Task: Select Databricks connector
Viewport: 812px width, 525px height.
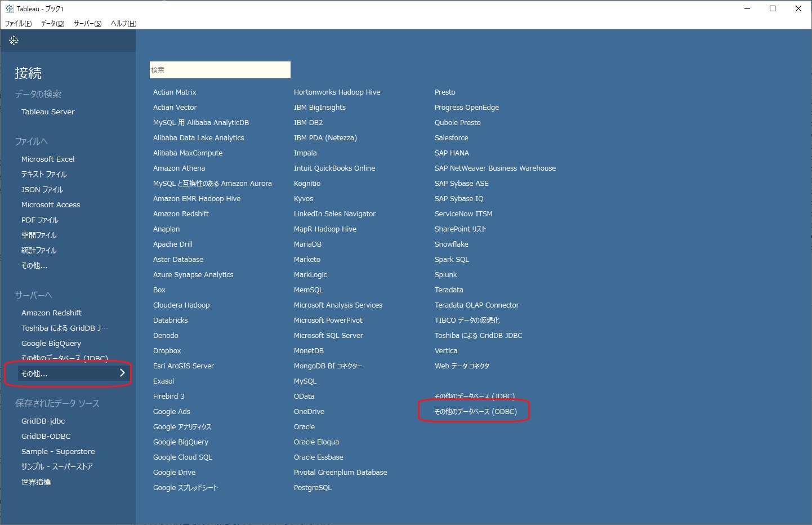Action: [171, 321]
